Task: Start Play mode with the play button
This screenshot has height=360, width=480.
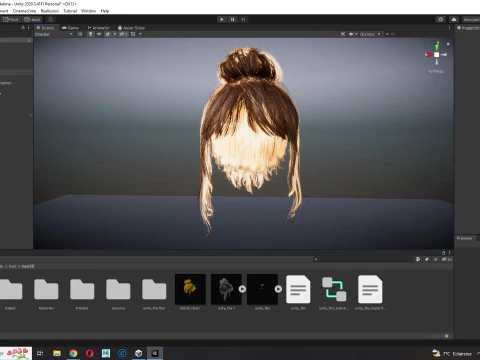Action: pos(222,19)
